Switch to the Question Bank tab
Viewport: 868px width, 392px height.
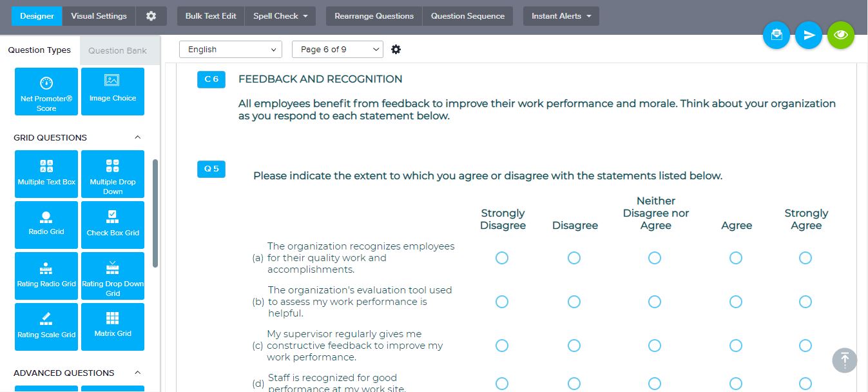pyautogui.click(x=117, y=50)
